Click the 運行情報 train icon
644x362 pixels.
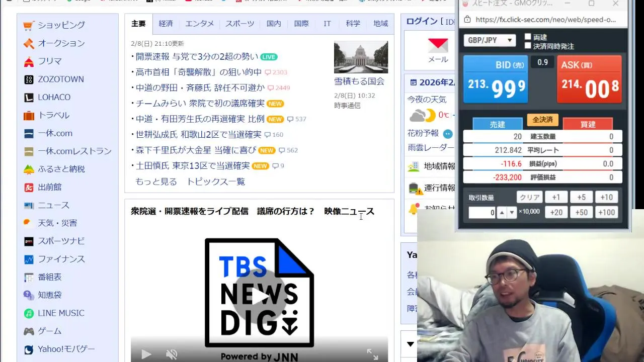pyautogui.click(x=415, y=188)
